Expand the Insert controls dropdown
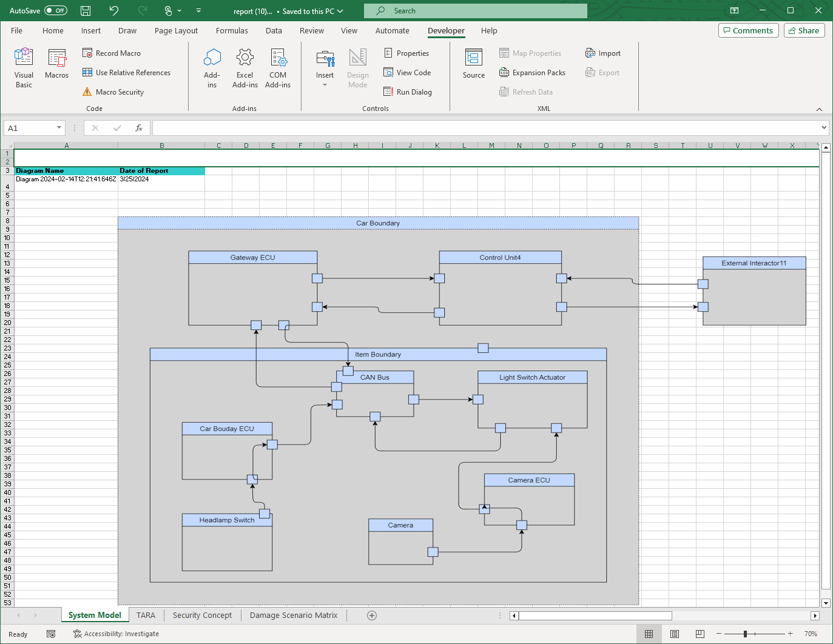The height and width of the screenshot is (644, 833). [325, 85]
